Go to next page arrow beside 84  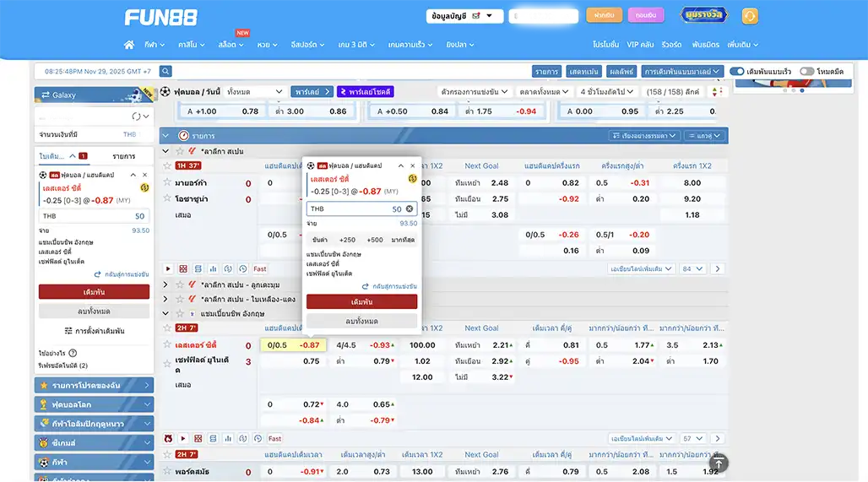tap(718, 269)
